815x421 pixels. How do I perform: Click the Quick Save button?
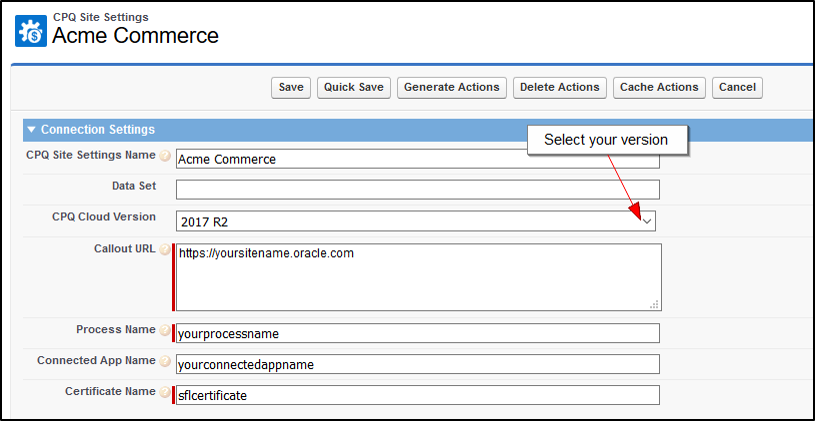click(x=354, y=88)
